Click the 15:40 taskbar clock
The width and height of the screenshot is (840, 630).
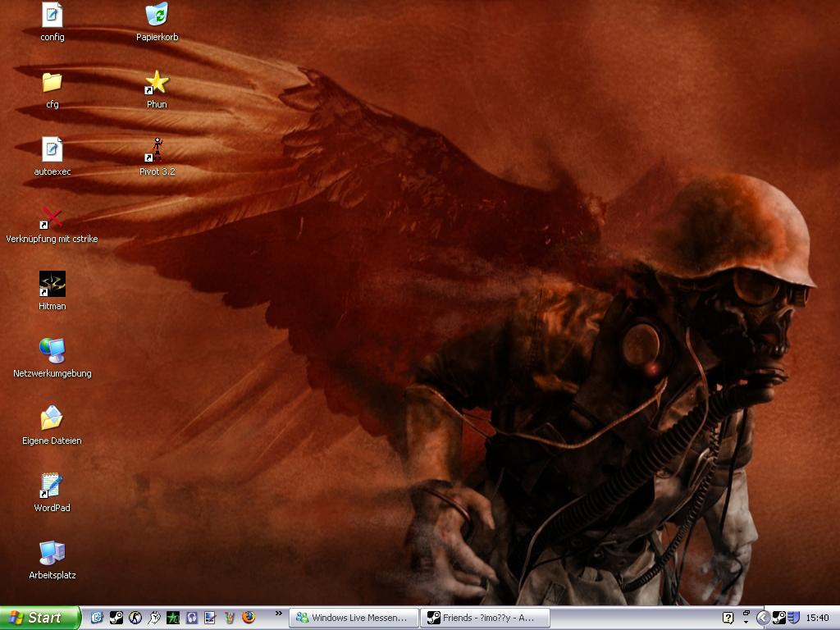pos(818,619)
